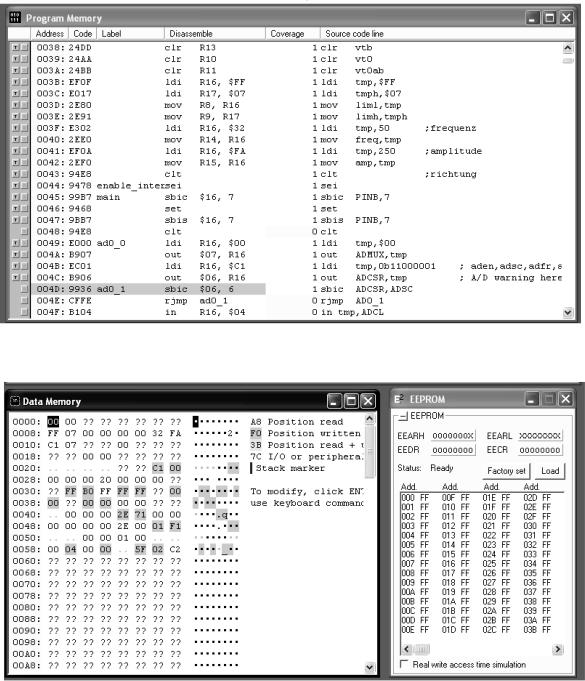The image size is (585, 681).
Task: Click the EEARL register bit field
Action: click(540, 436)
